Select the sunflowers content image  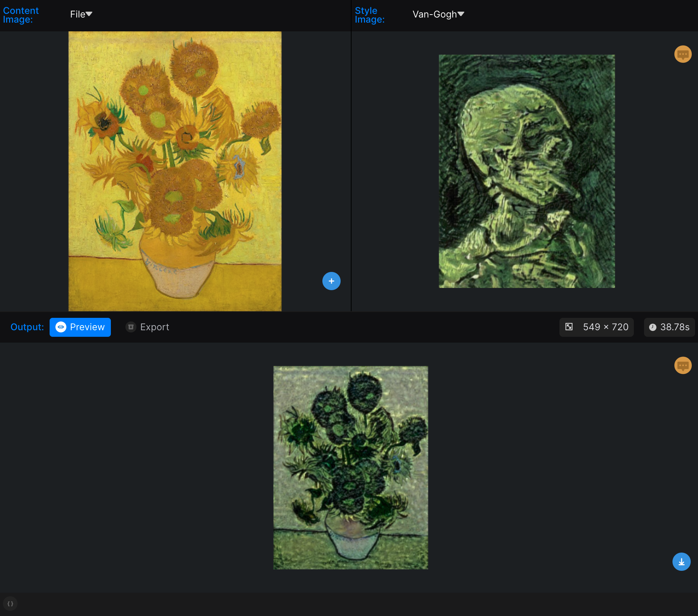pyautogui.click(x=175, y=171)
